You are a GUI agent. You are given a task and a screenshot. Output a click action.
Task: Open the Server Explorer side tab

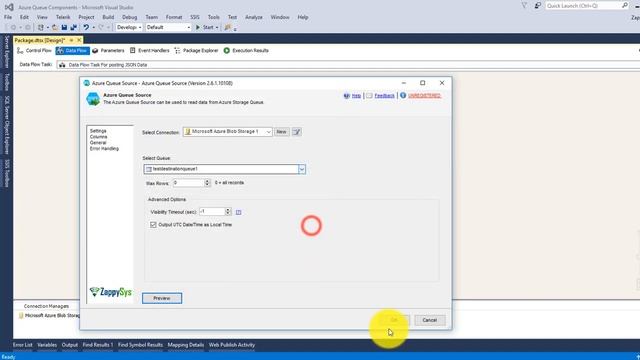point(7,52)
